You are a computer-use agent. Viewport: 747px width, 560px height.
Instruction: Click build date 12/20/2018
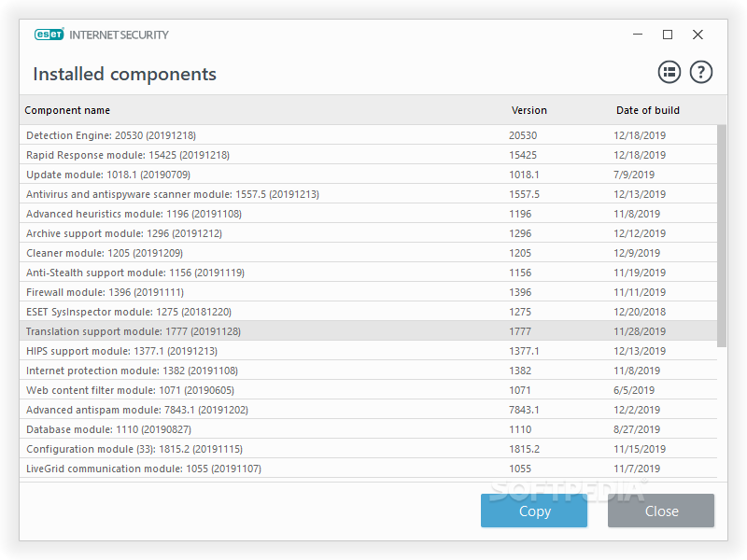[x=640, y=312]
